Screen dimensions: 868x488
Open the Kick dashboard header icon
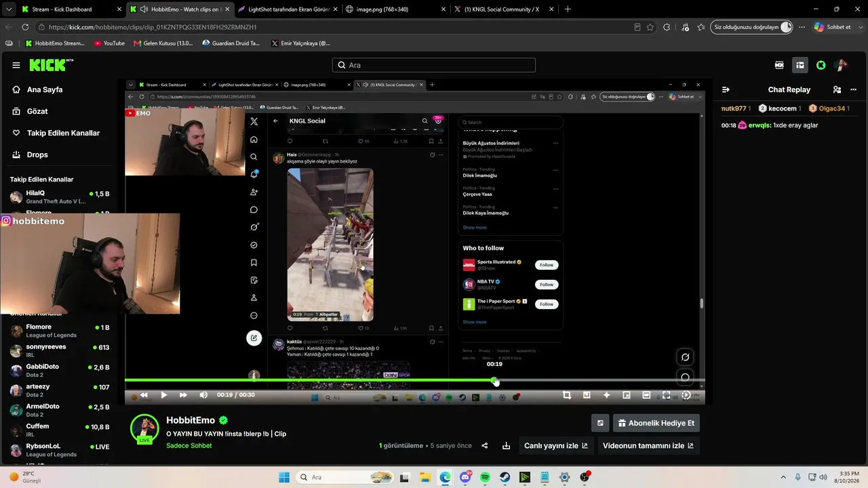click(800, 65)
